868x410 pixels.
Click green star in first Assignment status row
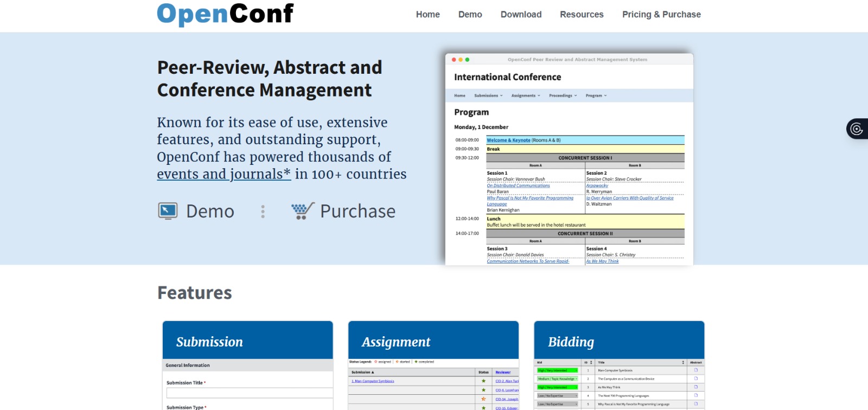click(x=483, y=381)
